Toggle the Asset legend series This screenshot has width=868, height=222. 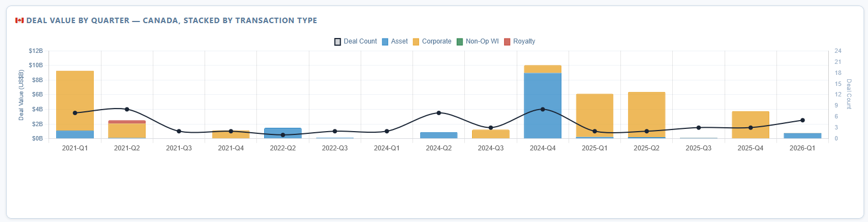pos(395,41)
